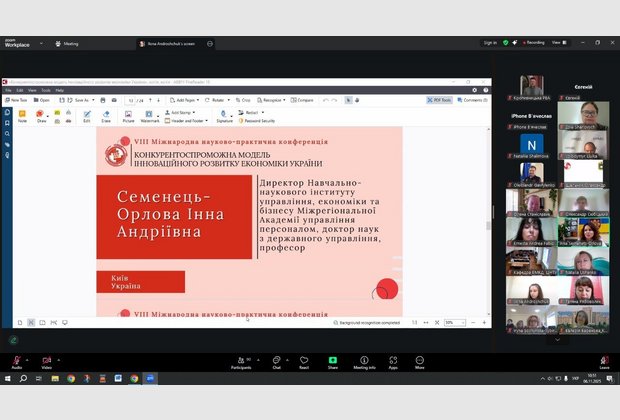Image resolution: width=620 pixels, height=420 pixels.
Task: Open Header and Footer dropdown
Action: pos(186,121)
